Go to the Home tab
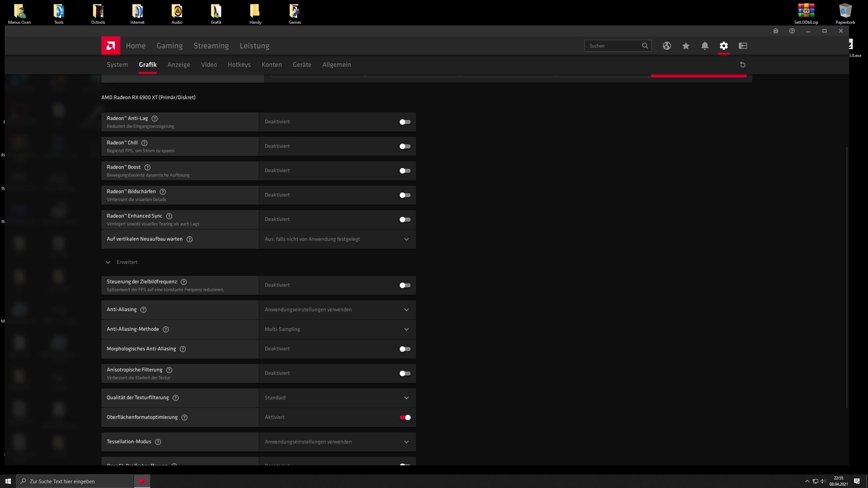Viewport: 868px width, 488px height. (x=136, y=46)
